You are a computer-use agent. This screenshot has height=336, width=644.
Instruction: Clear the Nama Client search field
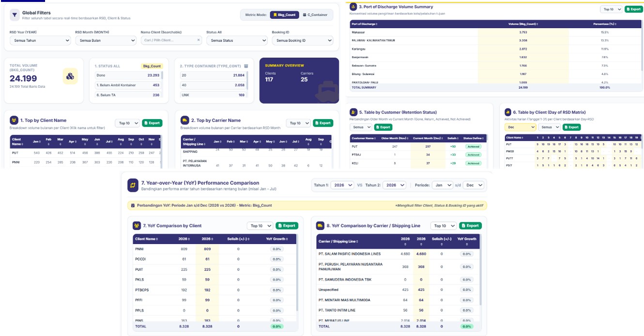[x=198, y=40]
